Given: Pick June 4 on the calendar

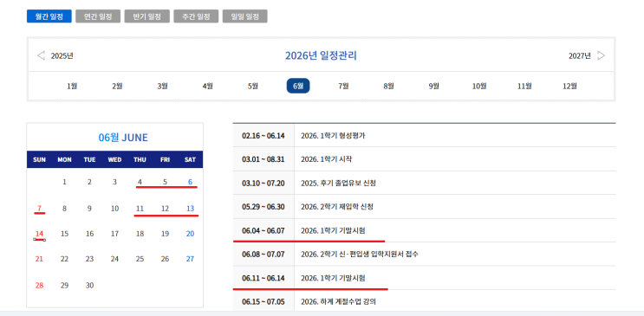Looking at the screenshot, I should pos(140,182).
